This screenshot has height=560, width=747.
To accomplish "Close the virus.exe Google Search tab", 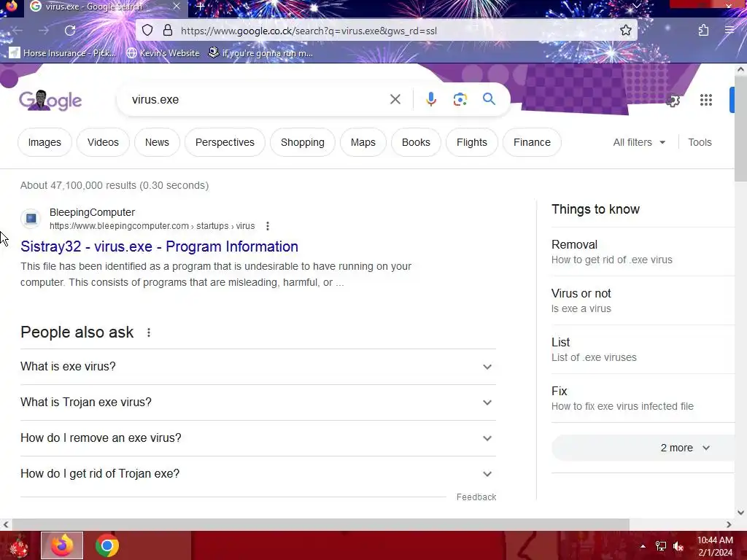I will tap(177, 6).
